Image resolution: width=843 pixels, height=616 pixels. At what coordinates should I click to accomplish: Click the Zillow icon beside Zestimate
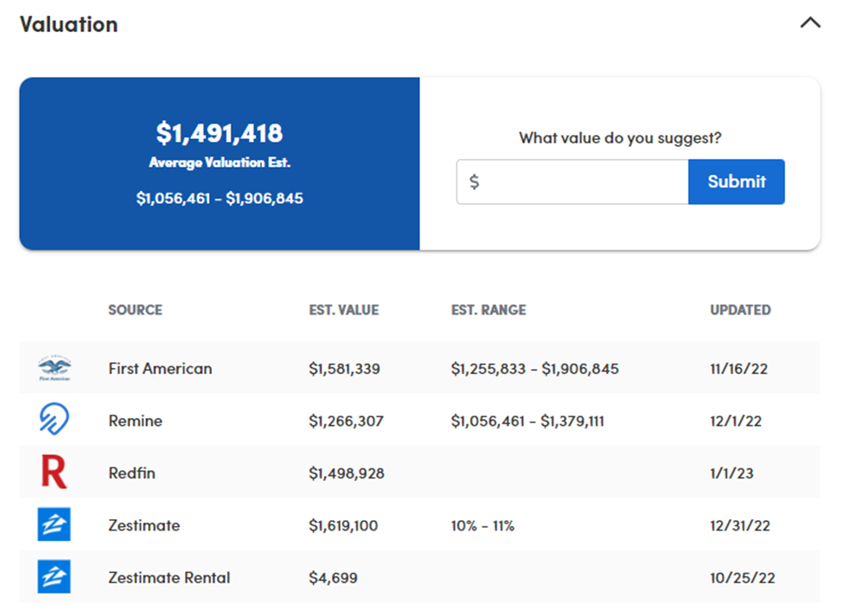54,525
